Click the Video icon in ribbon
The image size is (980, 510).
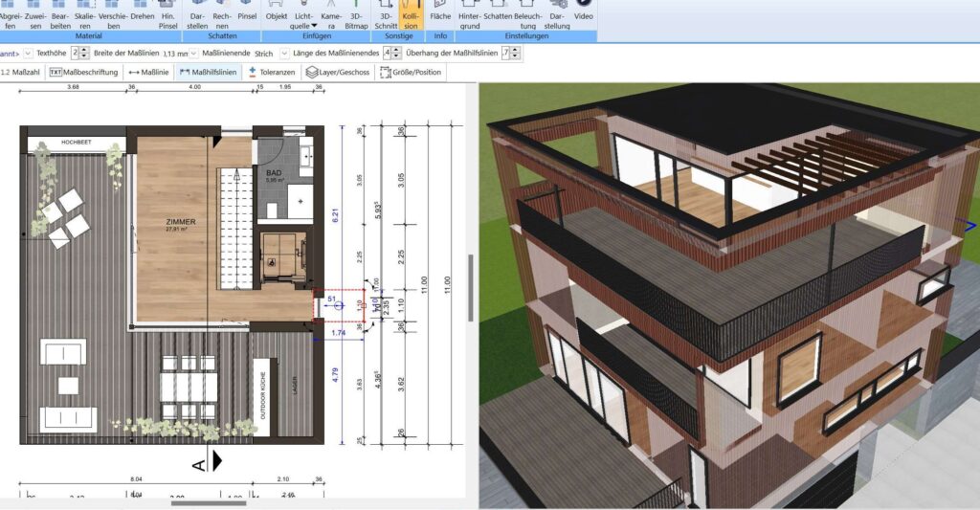point(583,14)
